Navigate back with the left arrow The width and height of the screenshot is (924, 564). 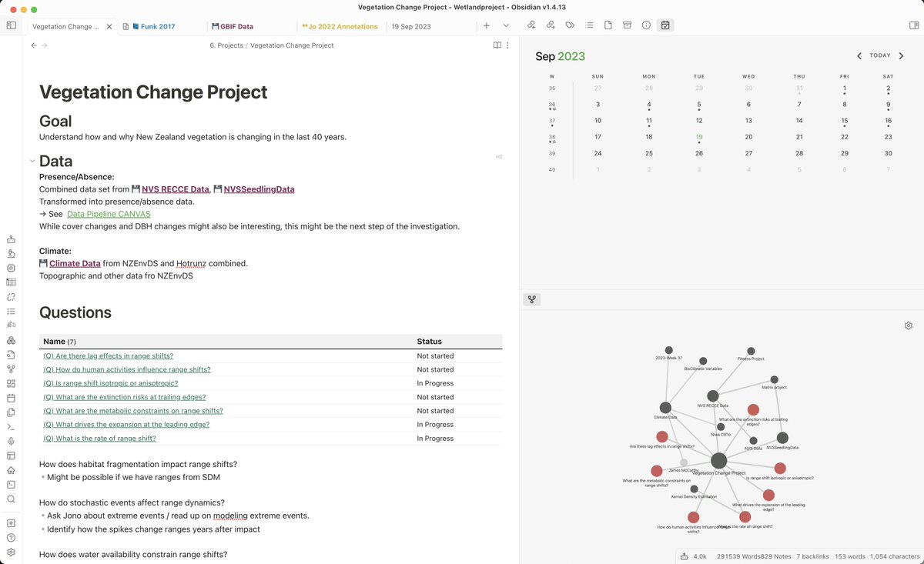tap(34, 45)
